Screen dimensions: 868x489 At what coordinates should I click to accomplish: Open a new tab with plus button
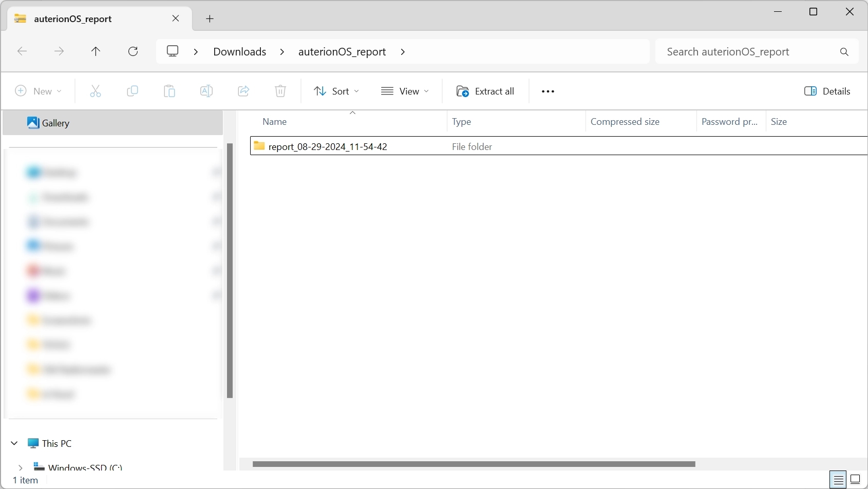tap(210, 19)
